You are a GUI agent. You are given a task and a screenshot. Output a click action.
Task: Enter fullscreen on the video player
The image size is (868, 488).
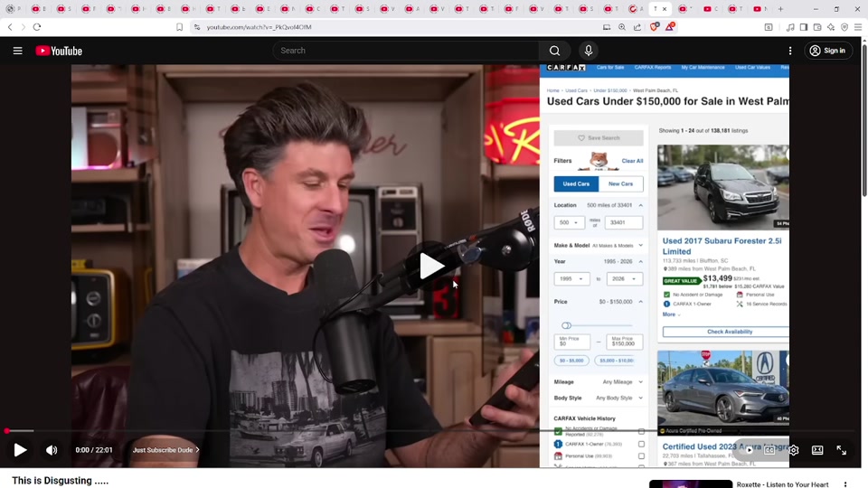tap(841, 450)
